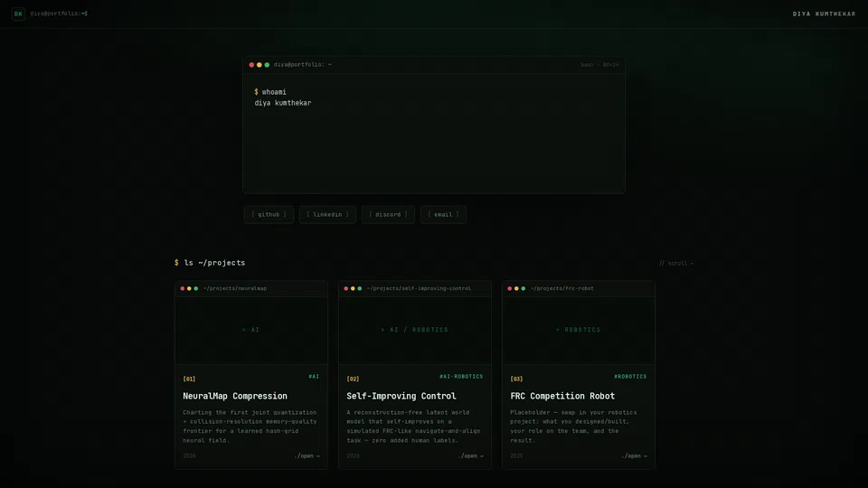The image size is (868, 488).
Task: Click FRC Competition Robot description text
Action: tap(574, 426)
